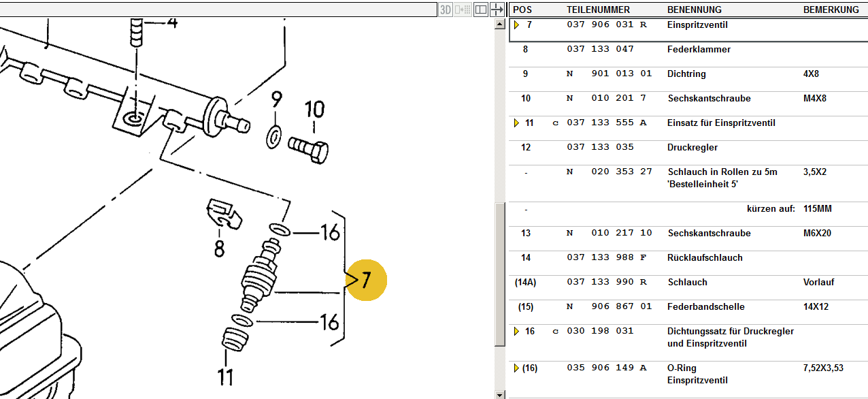
Task: Expand the yellow arrow beside position 11
Action: pos(516,123)
